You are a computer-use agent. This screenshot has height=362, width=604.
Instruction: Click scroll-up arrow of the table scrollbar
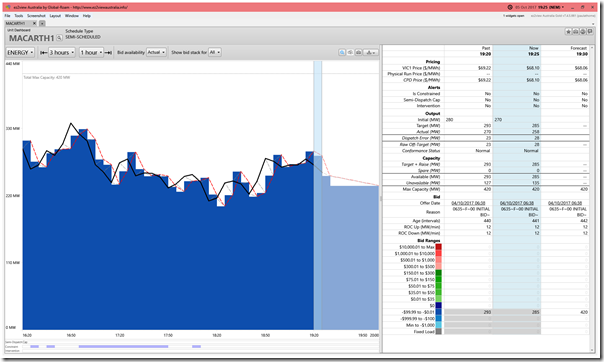pos(592,48)
